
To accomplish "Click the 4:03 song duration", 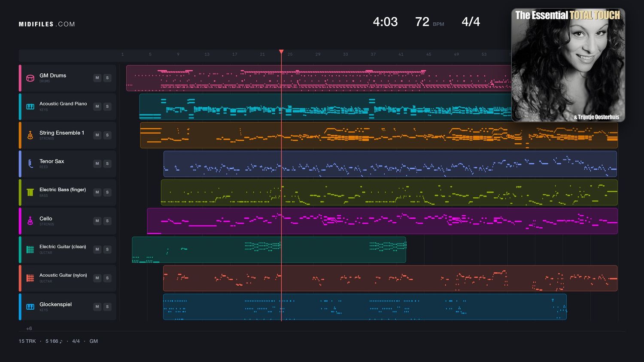I will [x=385, y=22].
